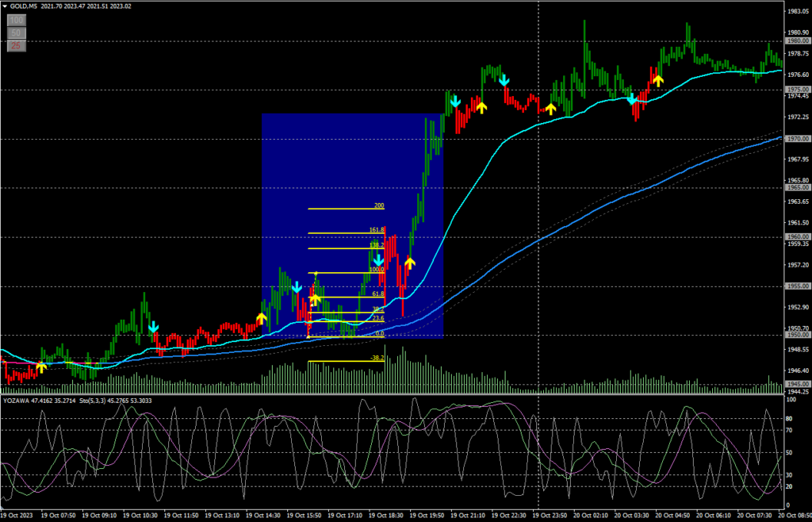
Task: Click the 1955.00 price level tag
Action: click(x=798, y=286)
